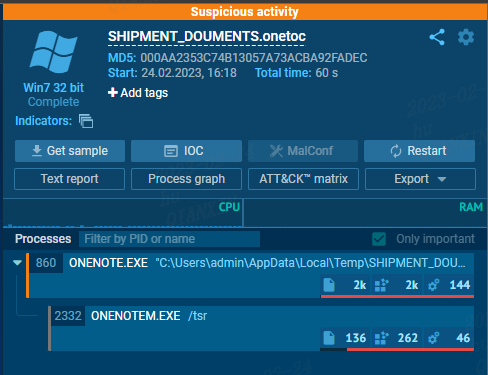Click ONENOTE.EXE registry events icon
The image size is (488, 375).
382,285
